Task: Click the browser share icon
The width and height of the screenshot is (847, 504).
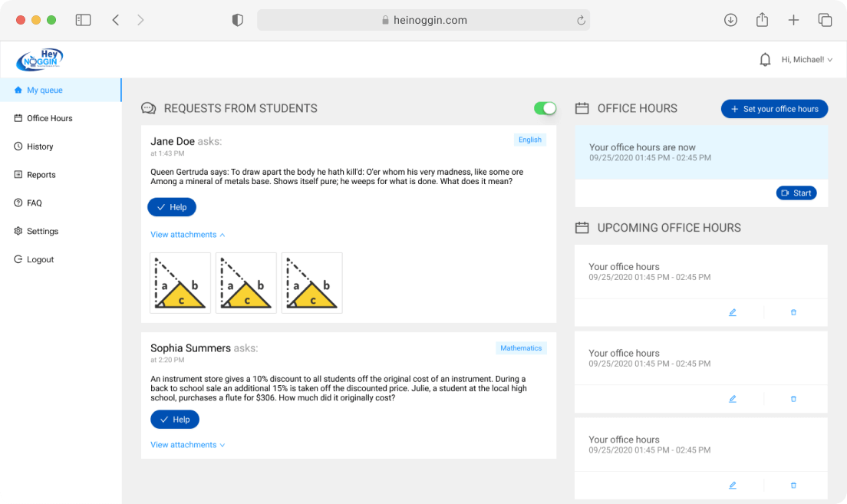Action: point(762,20)
